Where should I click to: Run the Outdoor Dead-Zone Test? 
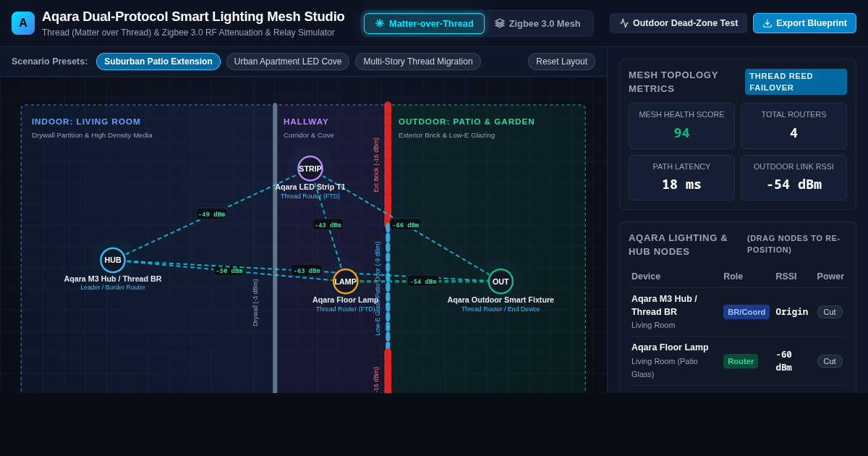(x=678, y=23)
